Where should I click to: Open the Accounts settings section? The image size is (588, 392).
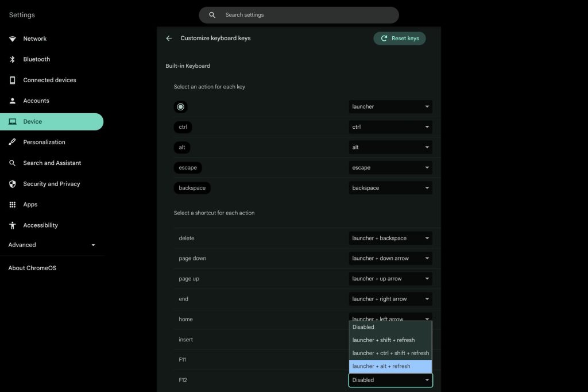point(36,101)
